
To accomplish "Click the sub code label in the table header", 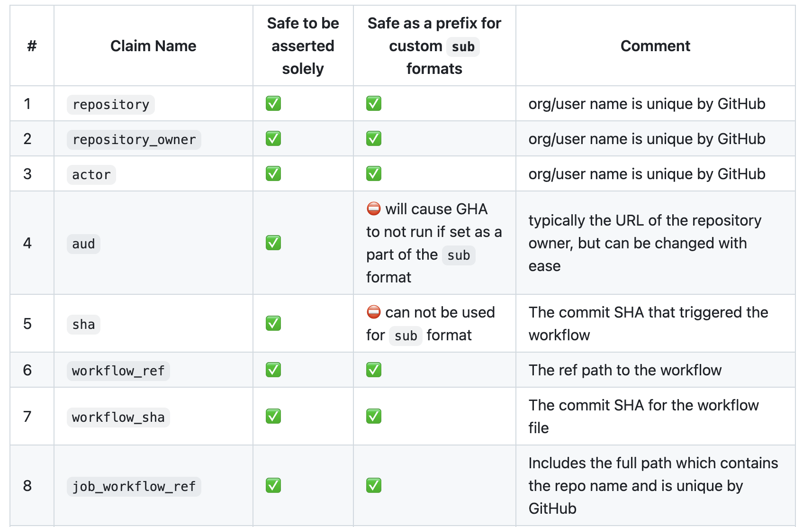I will tap(463, 46).
